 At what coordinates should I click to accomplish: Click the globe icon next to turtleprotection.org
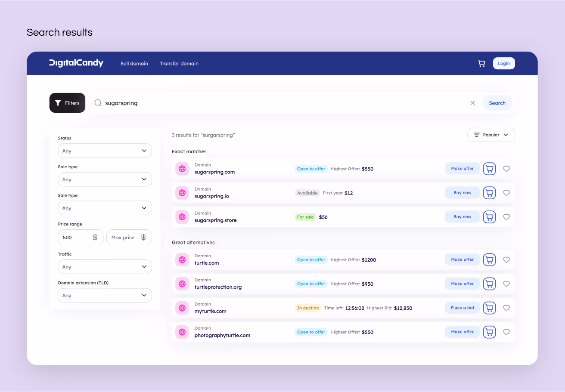coord(182,284)
